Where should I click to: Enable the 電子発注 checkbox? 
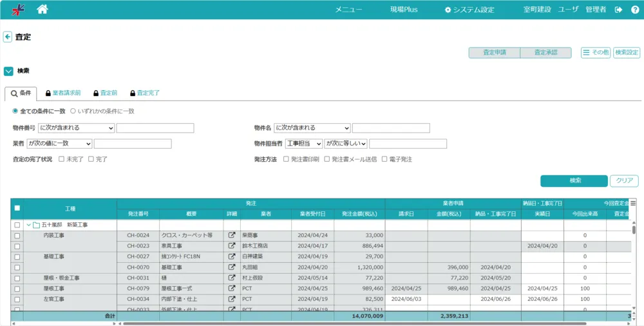(384, 159)
